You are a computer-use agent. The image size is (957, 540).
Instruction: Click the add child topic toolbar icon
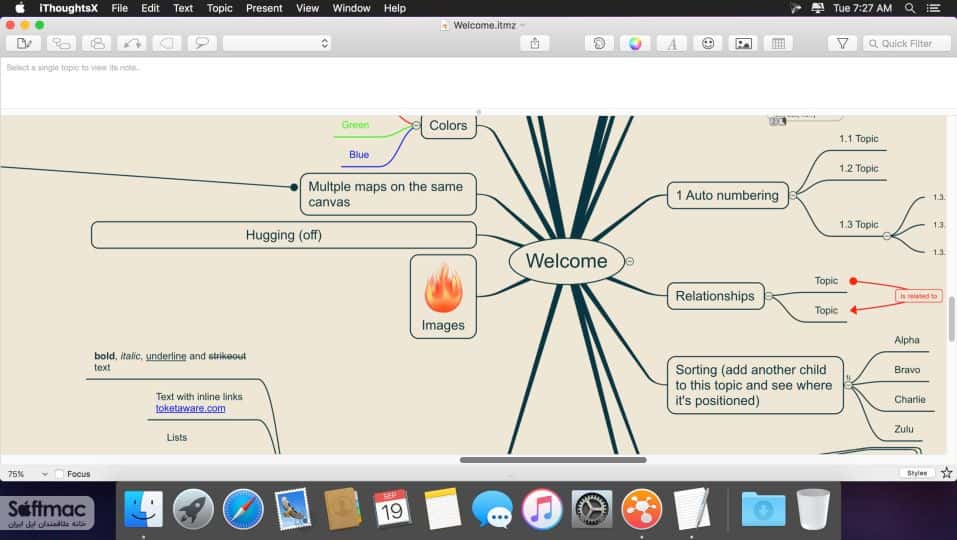click(61, 43)
